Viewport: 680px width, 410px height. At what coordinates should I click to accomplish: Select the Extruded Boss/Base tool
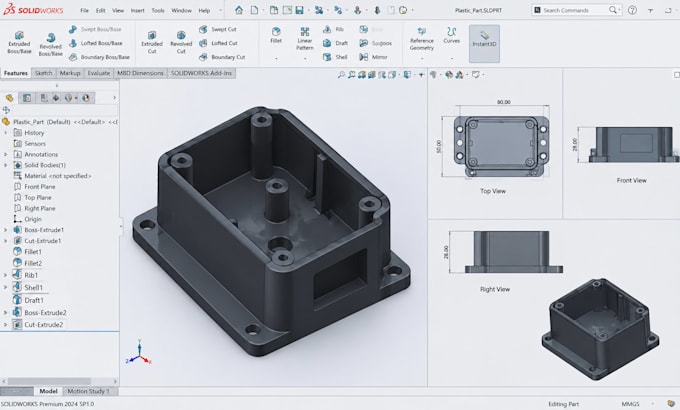[x=19, y=42]
